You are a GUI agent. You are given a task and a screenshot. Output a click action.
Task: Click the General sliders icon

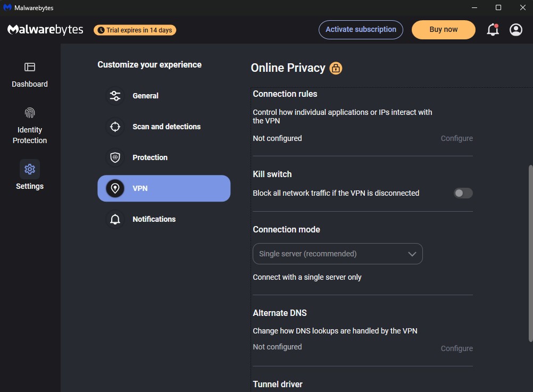[115, 96]
